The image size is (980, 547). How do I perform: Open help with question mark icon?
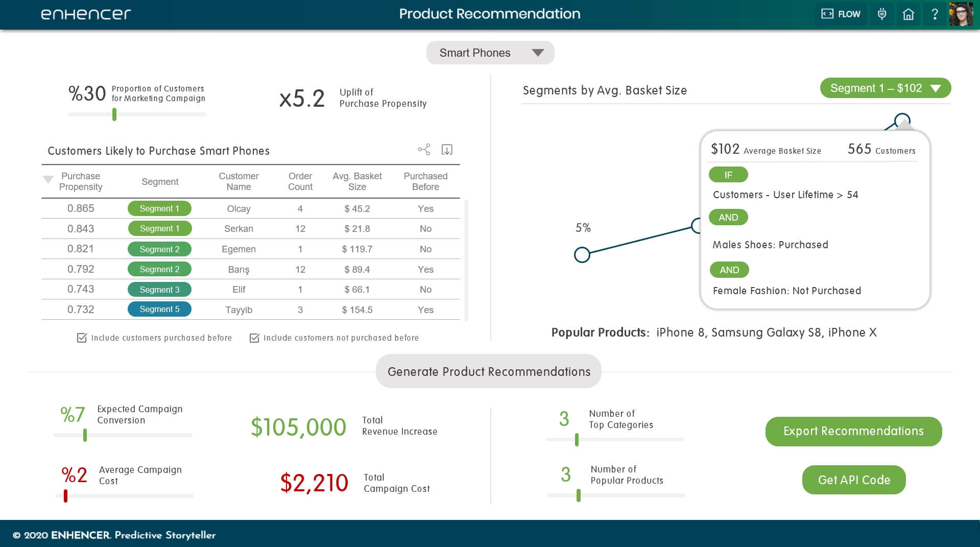935,14
